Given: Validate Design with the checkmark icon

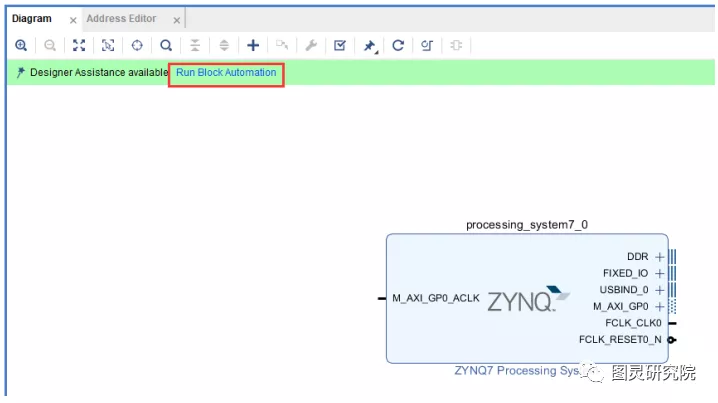Looking at the screenshot, I should point(340,45).
